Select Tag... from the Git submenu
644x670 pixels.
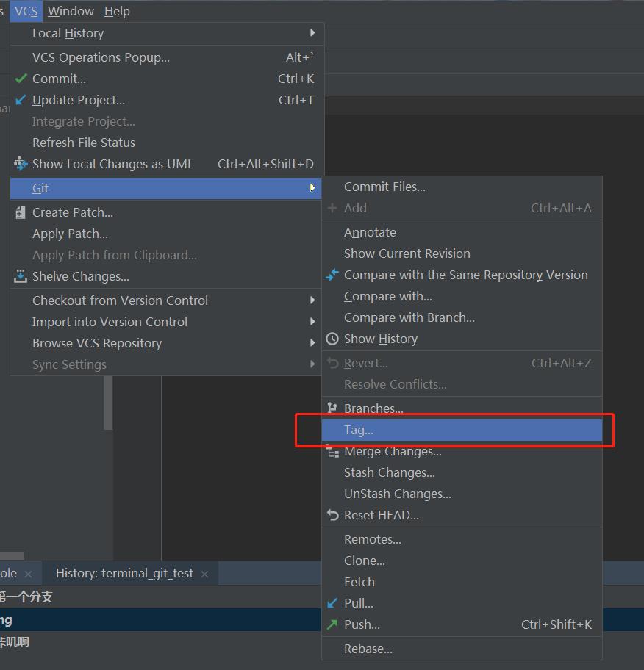tap(359, 431)
